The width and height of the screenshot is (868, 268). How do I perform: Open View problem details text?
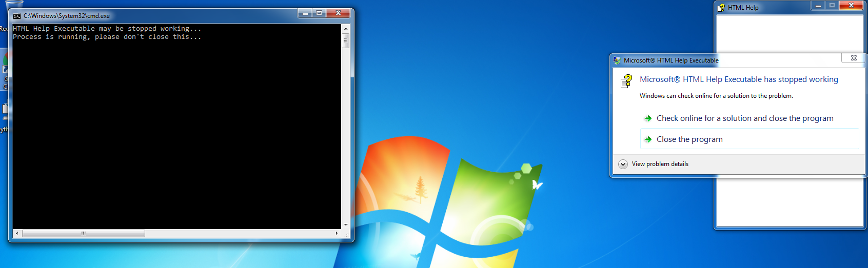pos(660,164)
